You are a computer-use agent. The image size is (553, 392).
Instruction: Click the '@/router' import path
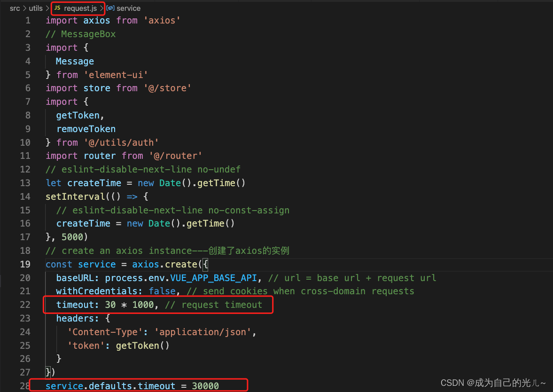[x=175, y=156]
